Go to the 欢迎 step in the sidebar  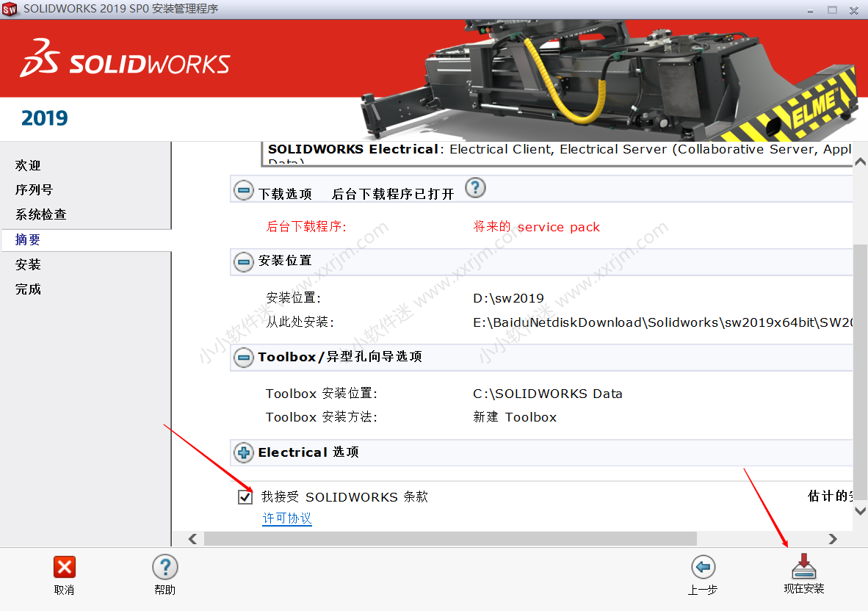tap(28, 165)
